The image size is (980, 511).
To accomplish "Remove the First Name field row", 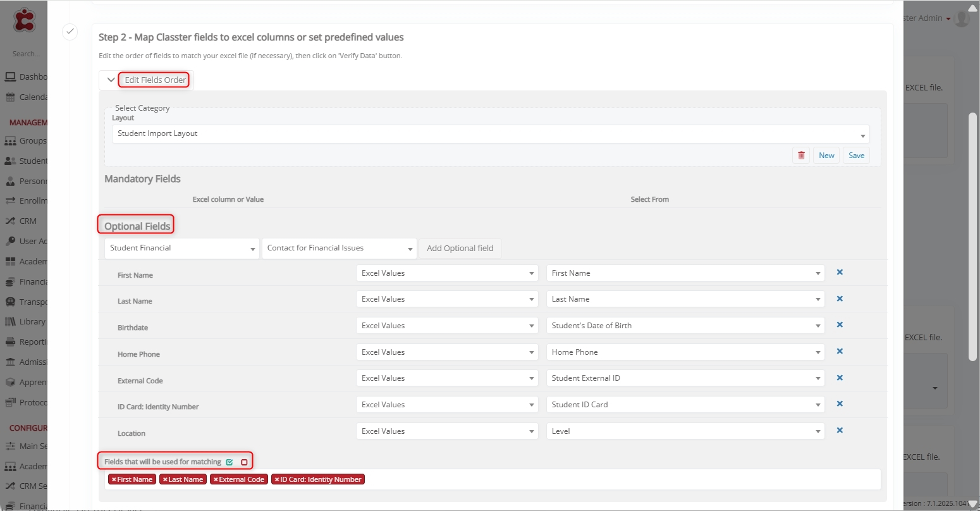I will (x=840, y=273).
